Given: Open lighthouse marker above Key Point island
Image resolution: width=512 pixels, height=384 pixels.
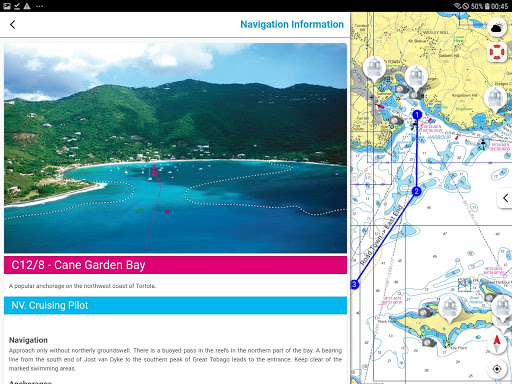Looking at the screenshot, I should pos(449,309).
